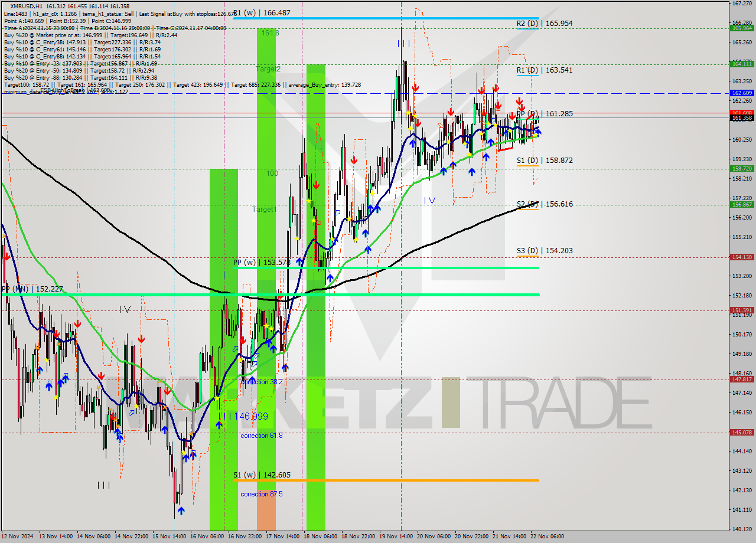
Task: Click the Target1 label on green bar
Action: click(x=264, y=210)
